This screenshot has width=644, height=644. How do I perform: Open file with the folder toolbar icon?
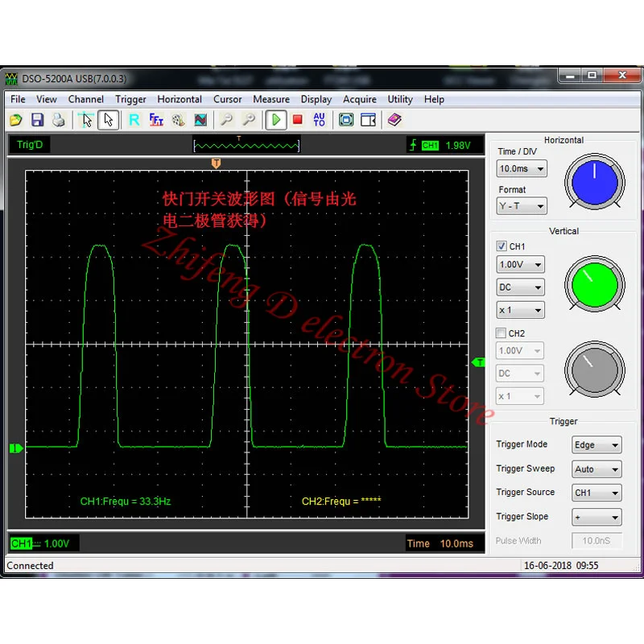[x=15, y=120]
